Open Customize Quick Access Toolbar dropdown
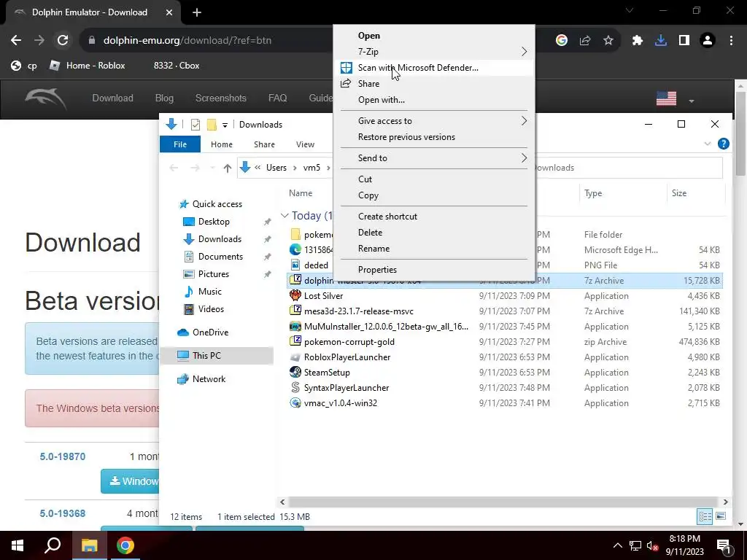Viewport: 747px width, 560px height. pos(225,125)
